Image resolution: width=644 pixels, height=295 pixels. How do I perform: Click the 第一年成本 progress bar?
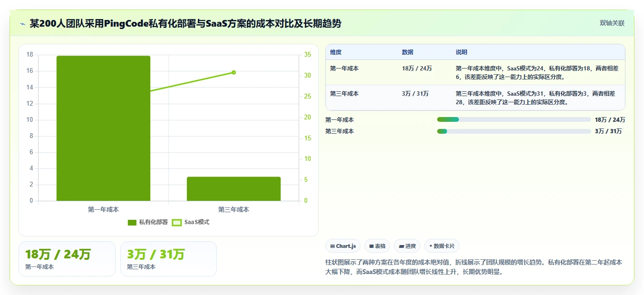(x=514, y=119)
